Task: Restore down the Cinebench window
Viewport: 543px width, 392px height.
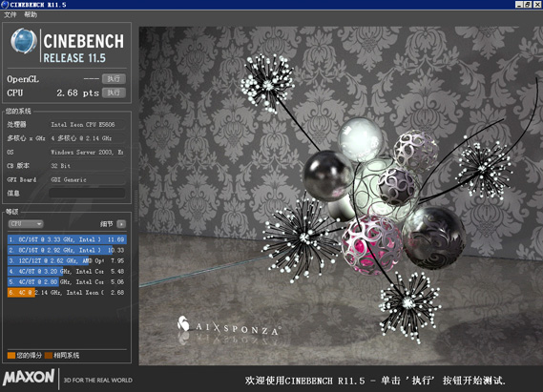Action: pyautogui.click(x=528, y=5)
